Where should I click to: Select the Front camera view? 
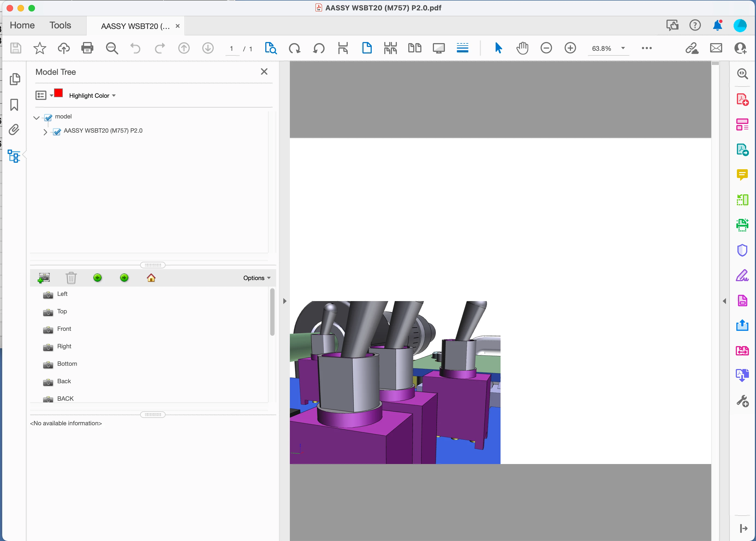click(64, 329)
